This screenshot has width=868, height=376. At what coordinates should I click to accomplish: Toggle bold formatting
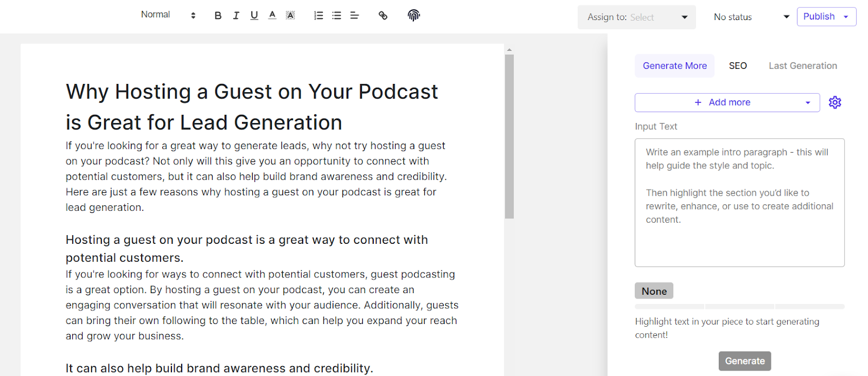pos(218,16)
